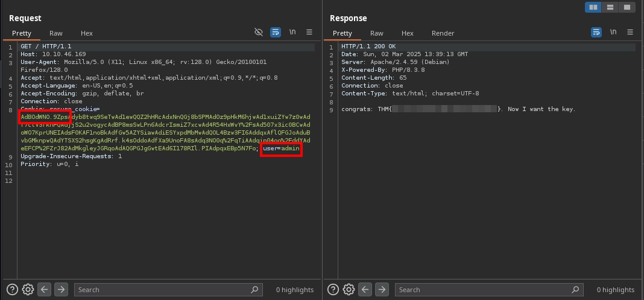This screenshot has width=644, height=300.
Task: Toggle word wrap in the Request panel
Action: 276,33
